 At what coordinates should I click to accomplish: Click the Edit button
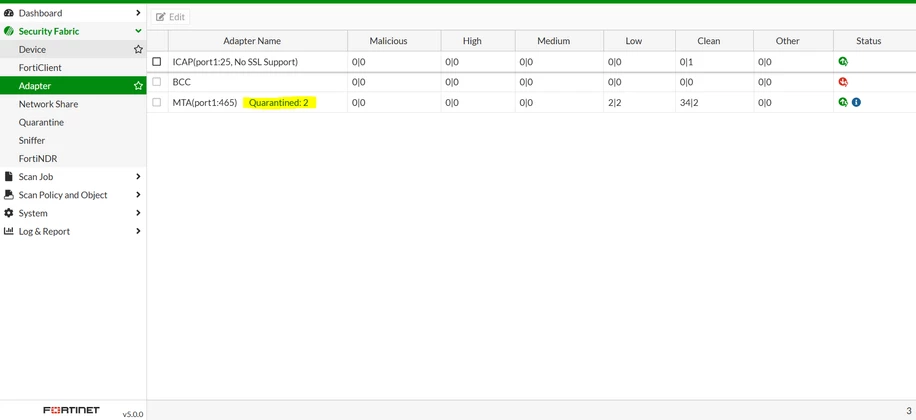(x=170, y=17)
